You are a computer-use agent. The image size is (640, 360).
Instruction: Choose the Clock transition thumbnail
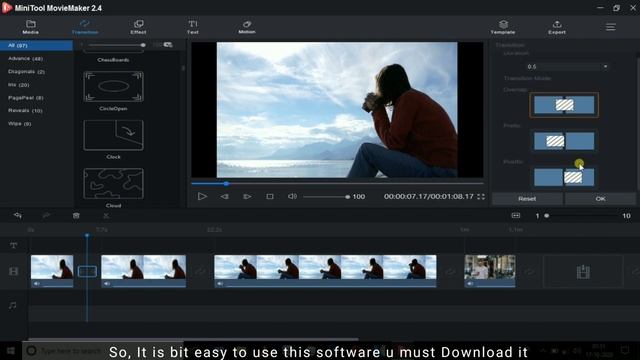[x=113, y=135]
